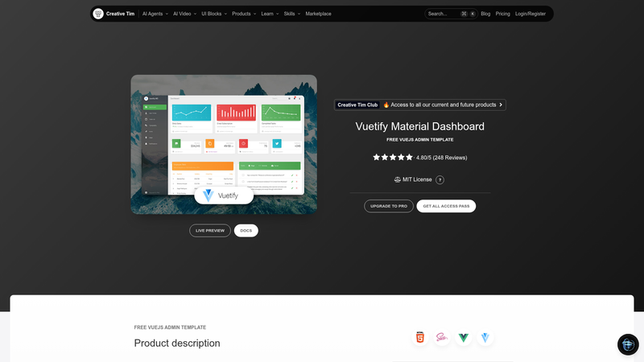Expand the AI Agents menu
This screenshot has width=644, height=362.
point(155,14)
